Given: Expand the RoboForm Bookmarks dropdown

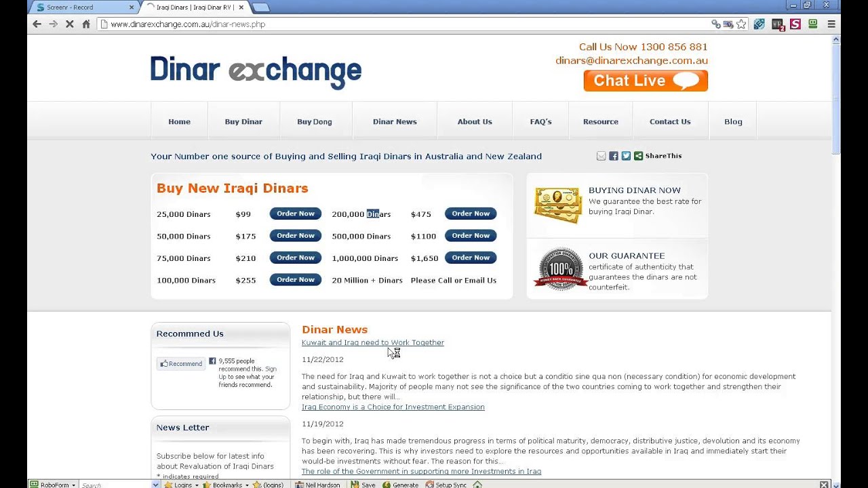Looking at the screenshot, I should coord(247,485).
